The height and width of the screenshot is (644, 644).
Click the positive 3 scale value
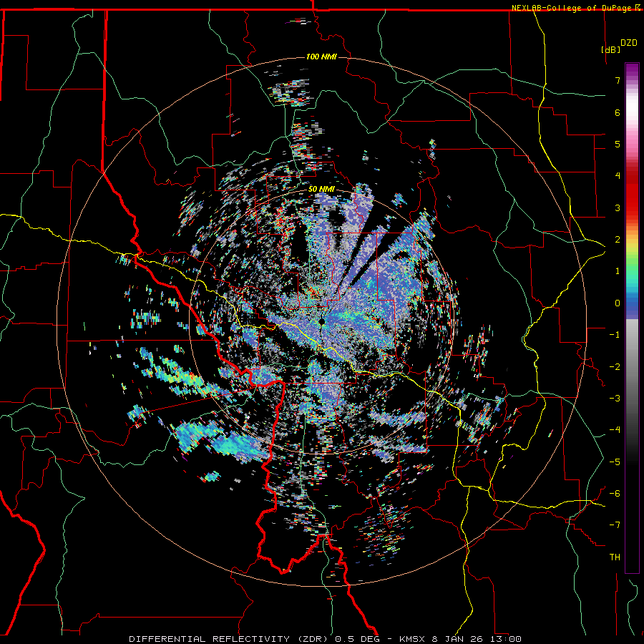pyautogui.click(x=618, y=208)
